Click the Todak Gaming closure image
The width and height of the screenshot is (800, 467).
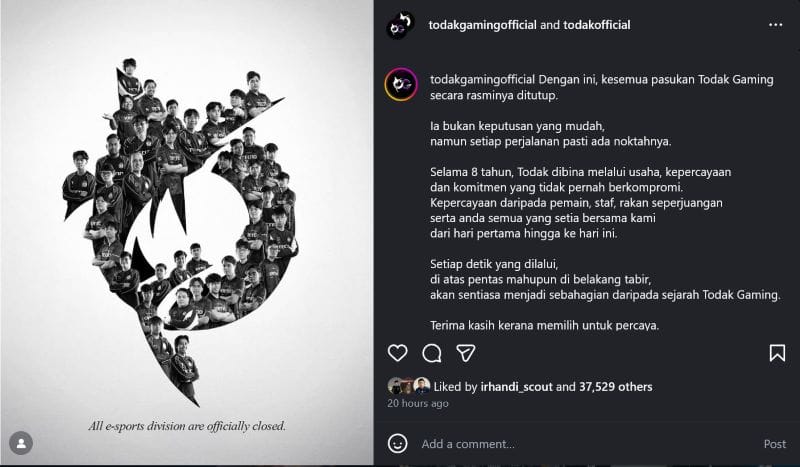(x=187, y=232)
